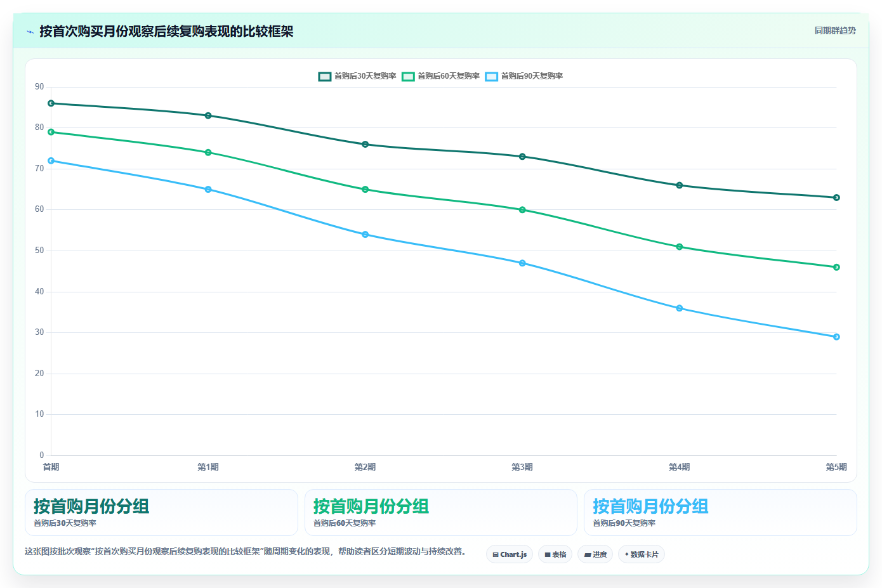The image size is (882, 588).
Task: Click the x-axis label 首期
Action: pos(51,467)
